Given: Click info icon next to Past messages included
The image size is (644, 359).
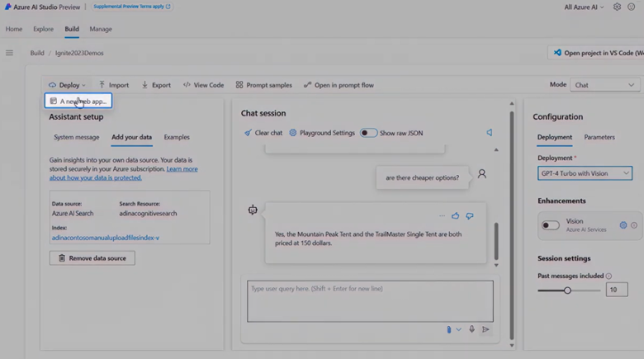Looking at the screenshot, I should pyautogui.click(x=608, y=276).
